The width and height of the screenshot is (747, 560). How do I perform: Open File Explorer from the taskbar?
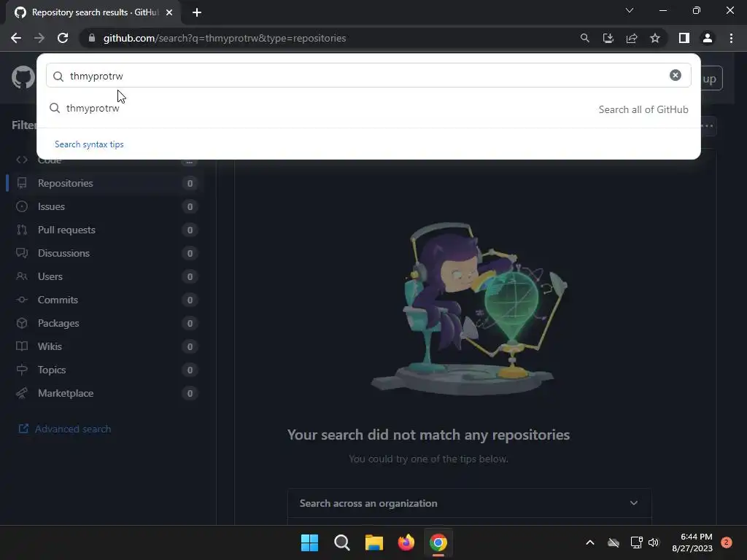pos(374,542)
